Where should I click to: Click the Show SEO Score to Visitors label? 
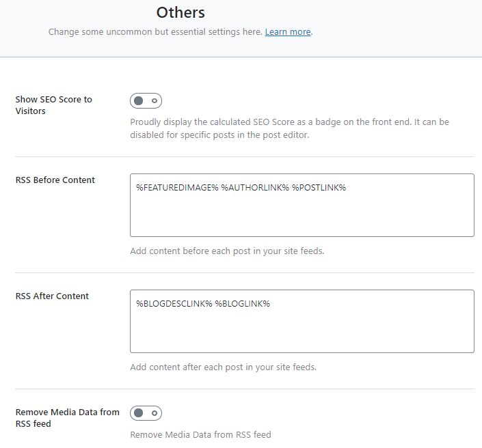click(53, 105)
